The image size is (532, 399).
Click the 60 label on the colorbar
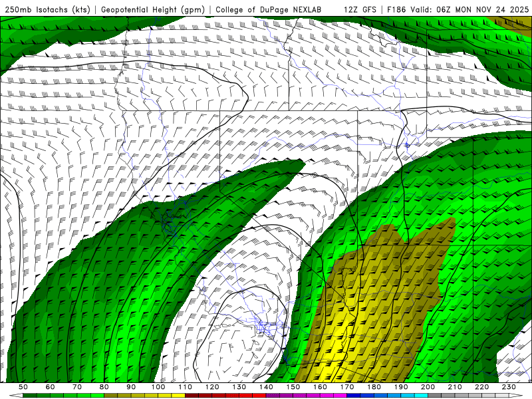pos(51,387)
